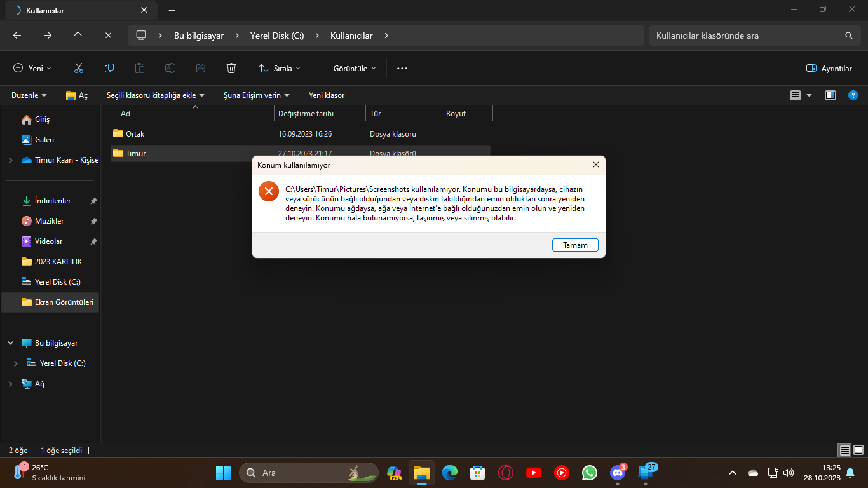Click the Paste clipboard icon in the toolbar
The width and height of the screenshot is (868, 488).
pyautogui.click(x=140, y=68)
